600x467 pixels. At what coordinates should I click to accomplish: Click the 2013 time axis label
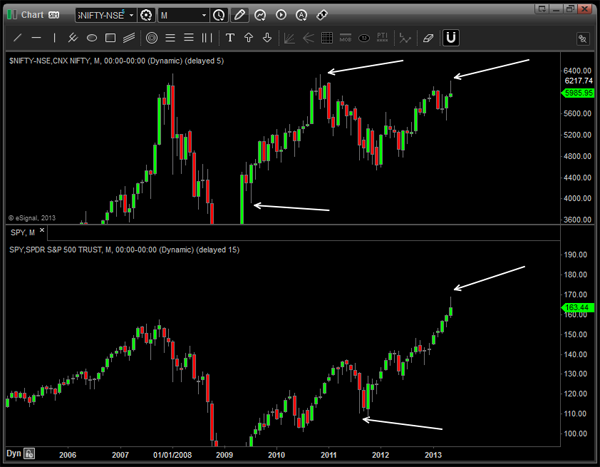[x=433, y=455]
